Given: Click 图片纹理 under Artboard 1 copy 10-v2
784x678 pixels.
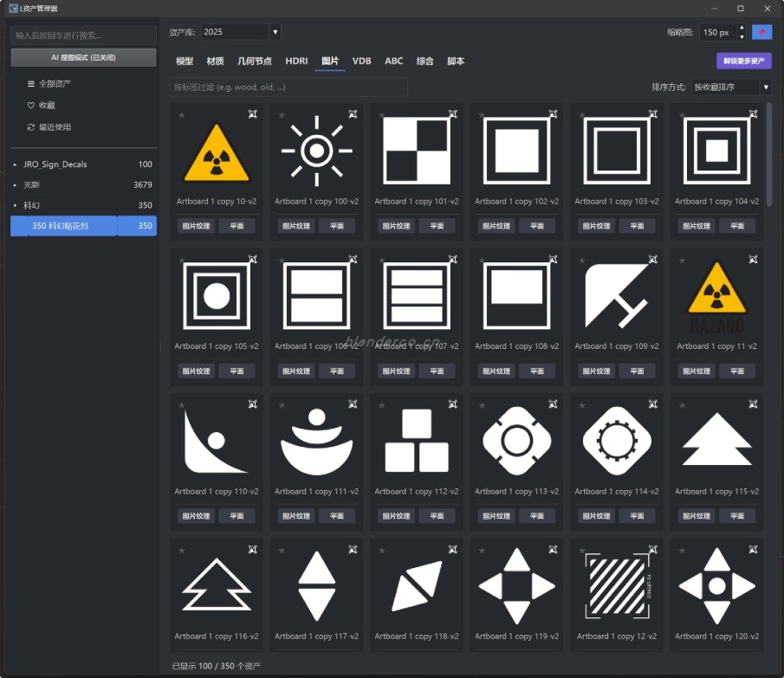Looking at the screenshot, I should pos(196,226).
